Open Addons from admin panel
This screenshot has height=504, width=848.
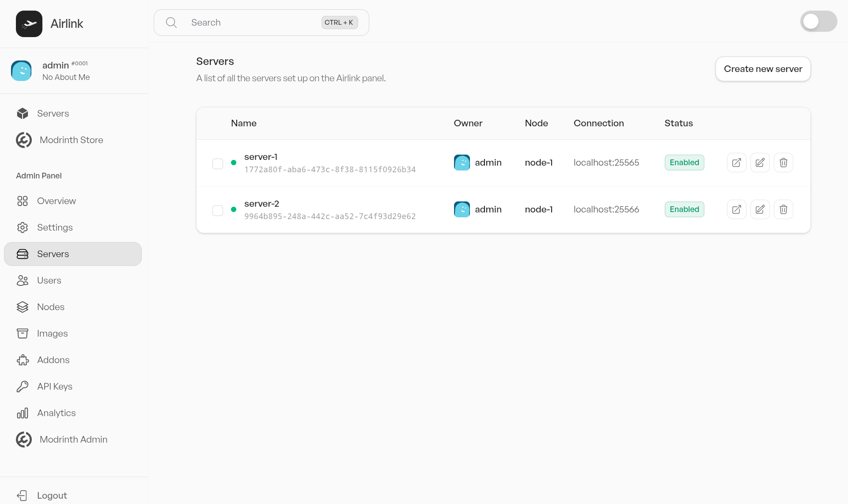click(53, 360)
